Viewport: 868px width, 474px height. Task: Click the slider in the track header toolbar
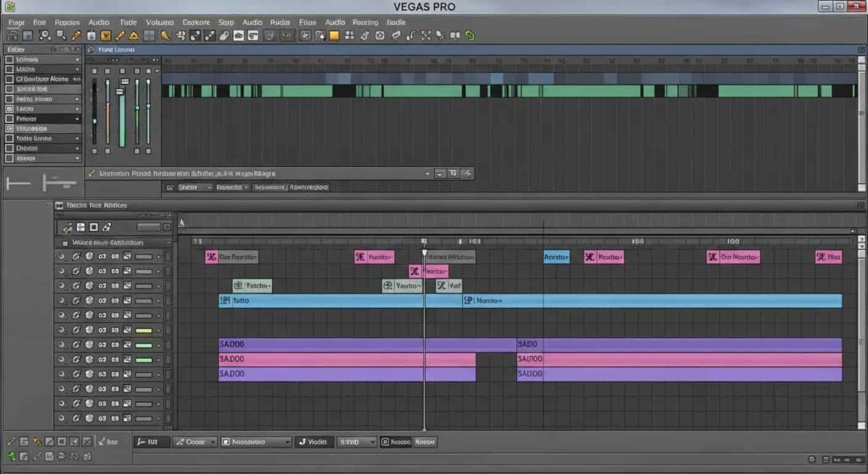(x=147, y=227)
